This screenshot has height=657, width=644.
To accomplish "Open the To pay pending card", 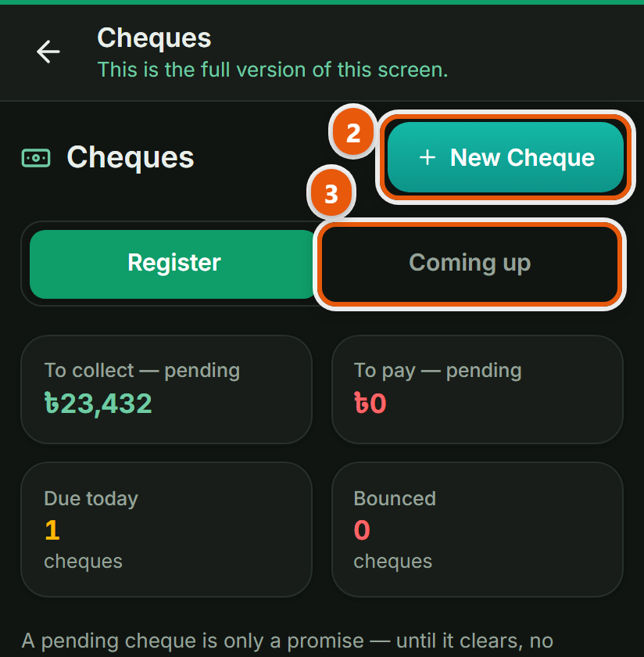I will pyautogui.click(x=478, y=390).
